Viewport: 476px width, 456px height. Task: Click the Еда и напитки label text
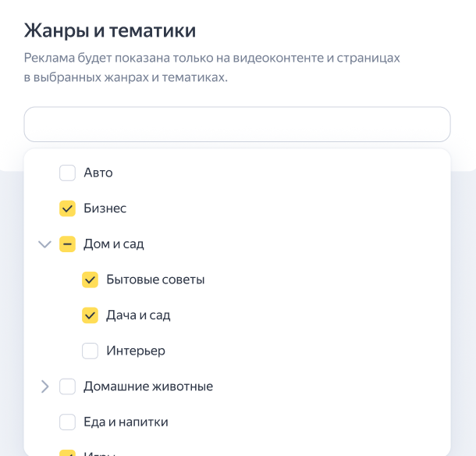(126, 422)
